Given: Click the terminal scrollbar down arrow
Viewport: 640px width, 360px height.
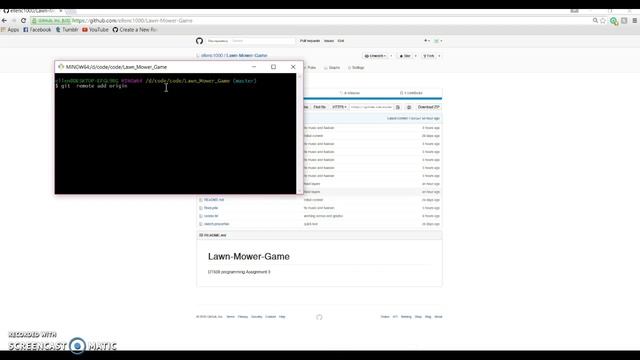Looking at the screenshot, I should pos(300,191).
